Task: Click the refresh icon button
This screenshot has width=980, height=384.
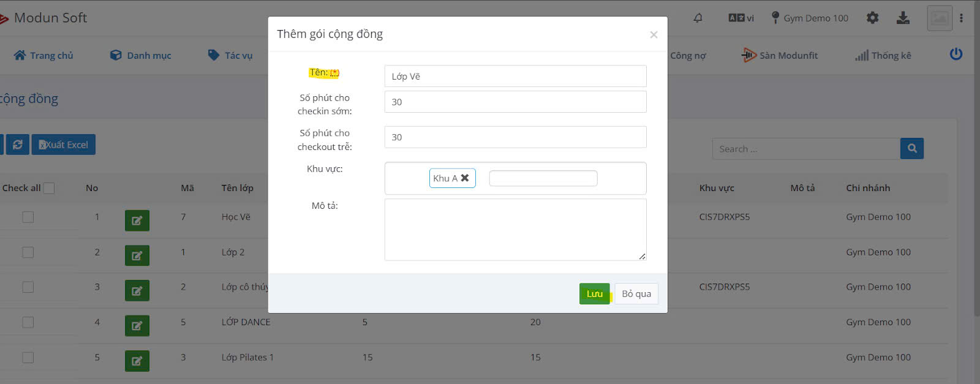Action: [18, 145]
